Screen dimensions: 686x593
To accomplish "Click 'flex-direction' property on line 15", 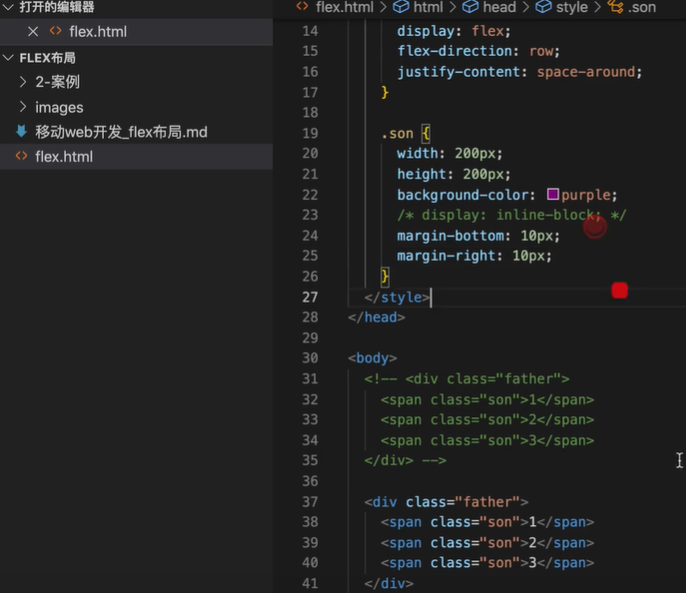I will 454,51.
